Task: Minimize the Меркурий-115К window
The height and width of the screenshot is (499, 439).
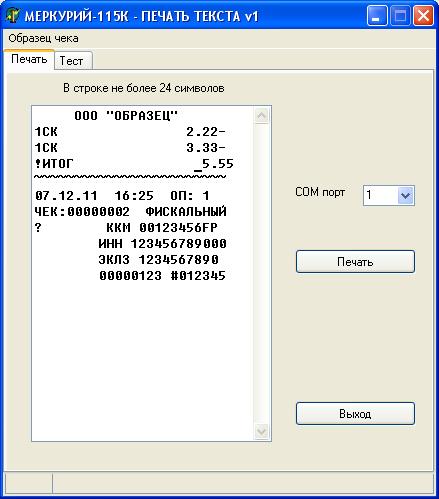Action: [x=377, y=16]
